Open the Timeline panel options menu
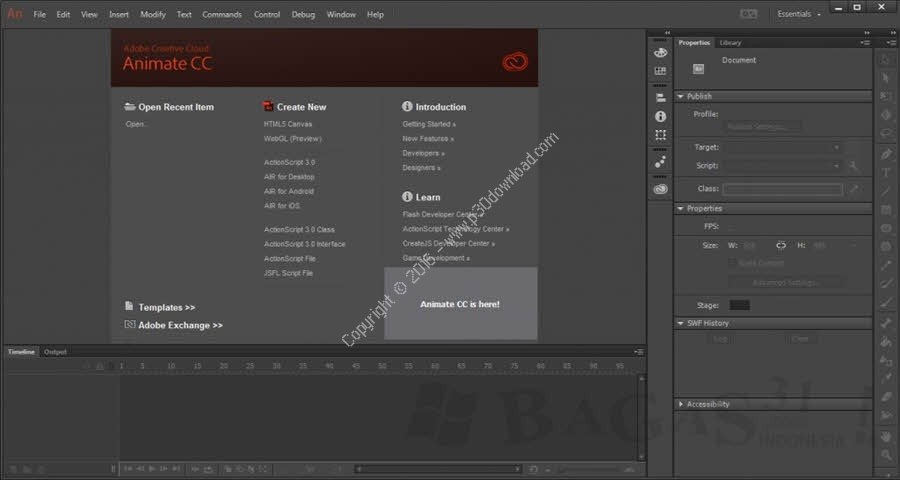This screenshot has width=900, height=480. (x=639, y=352)
